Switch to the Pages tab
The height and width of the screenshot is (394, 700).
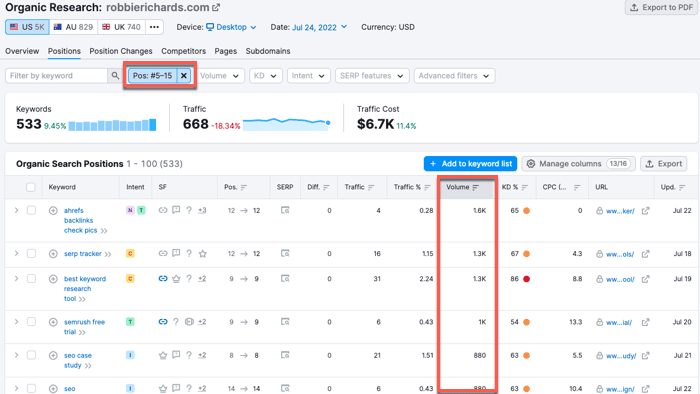point(225,51)
